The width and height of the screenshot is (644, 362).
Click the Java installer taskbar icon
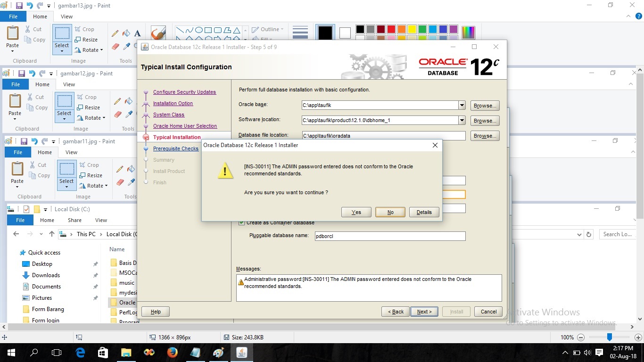[x=241, y=352]
